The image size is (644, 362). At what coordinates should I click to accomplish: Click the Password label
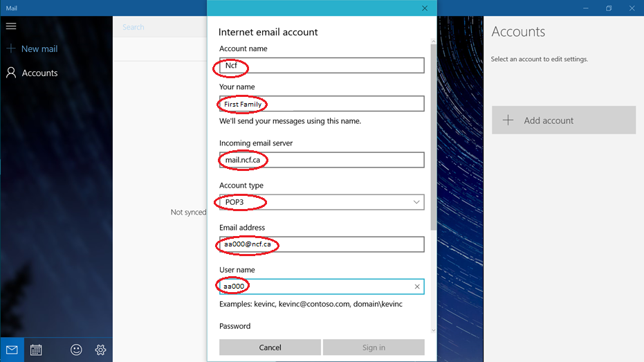pos(234,326)
